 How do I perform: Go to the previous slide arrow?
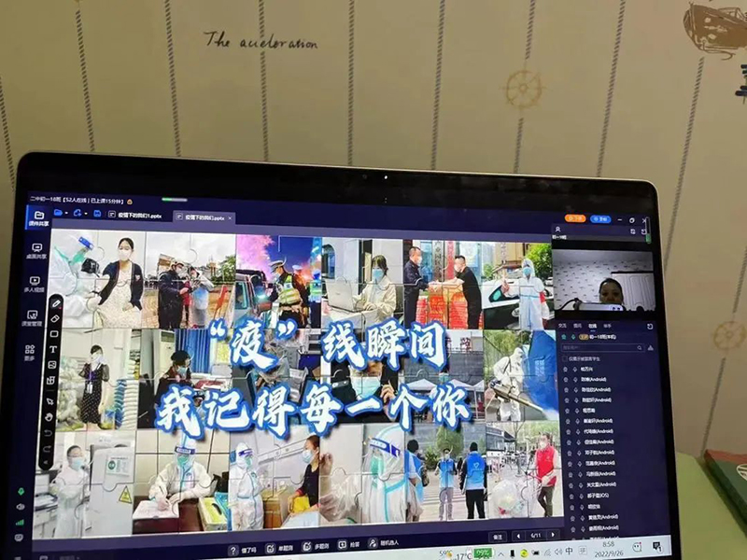[x=518, y=536]
